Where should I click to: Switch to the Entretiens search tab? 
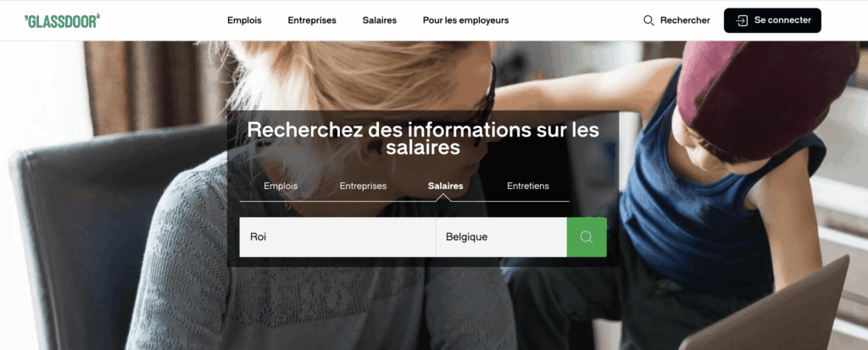(528, 186)
